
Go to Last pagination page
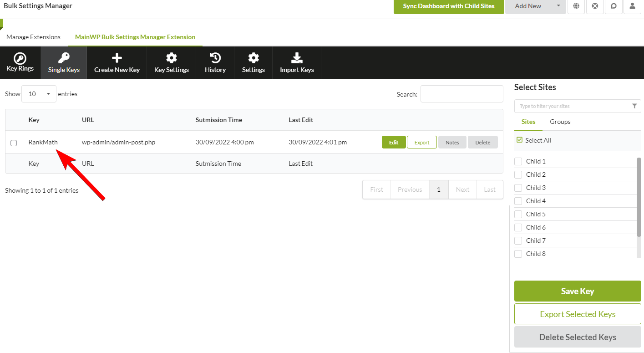[x=490, y=189]
